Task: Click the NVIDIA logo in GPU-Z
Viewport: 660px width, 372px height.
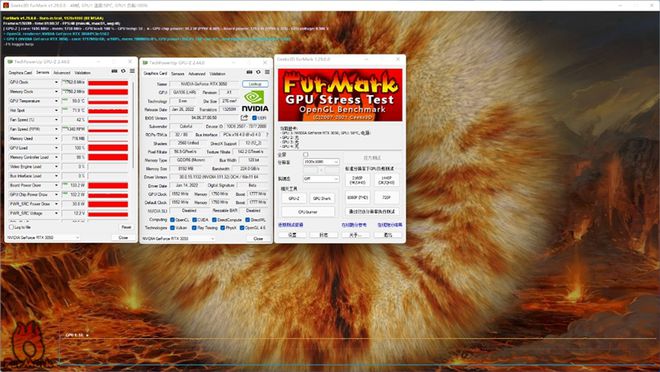Action: (255, 101)
